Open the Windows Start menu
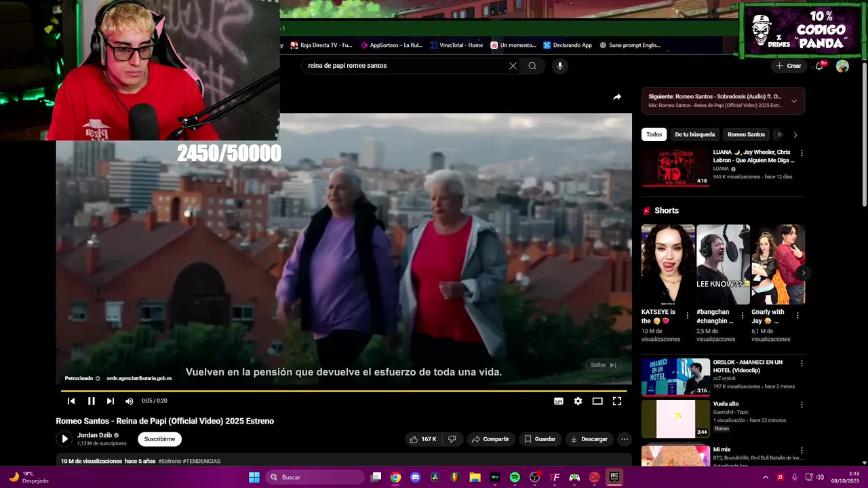The height and width of the screenshot is (488, 868). click(x=254, y=477)
